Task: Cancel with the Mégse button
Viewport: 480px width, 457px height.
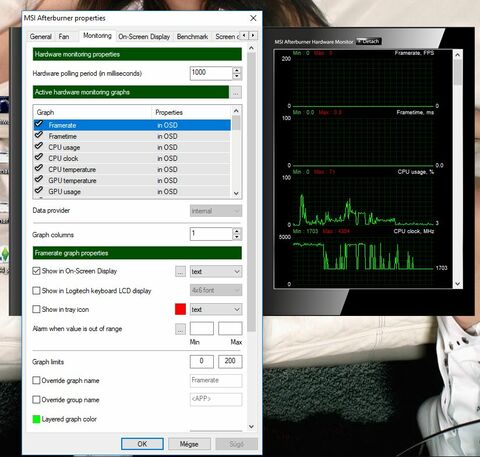Action: point(189,444)
